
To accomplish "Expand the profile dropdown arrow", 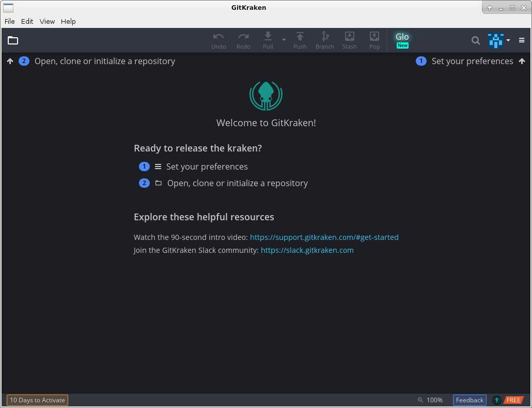I will (508, 40).
